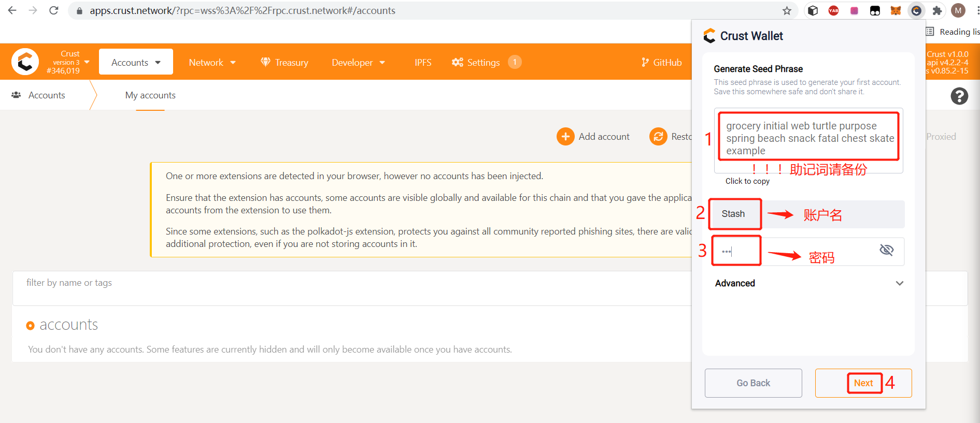Click the orange Restore circular-arrows icon
Image resolution: width=980 pixels, height=423 pixels.
click(x=658, y=137)
